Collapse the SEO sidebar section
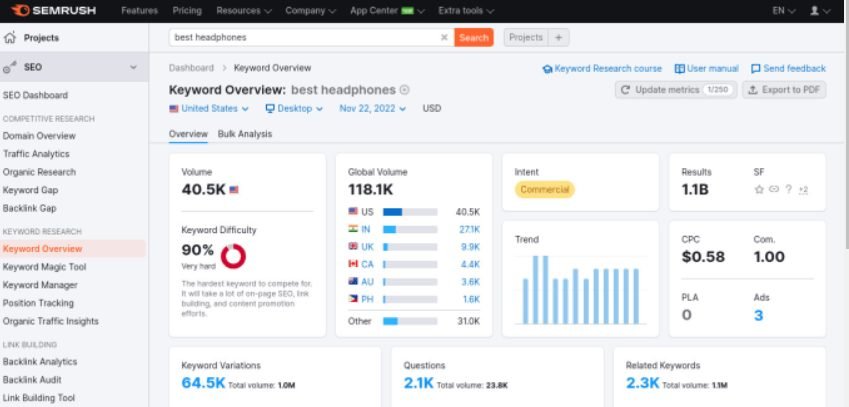Image resolution: width=849 pixels, height=407 pixels. point(133,67)
